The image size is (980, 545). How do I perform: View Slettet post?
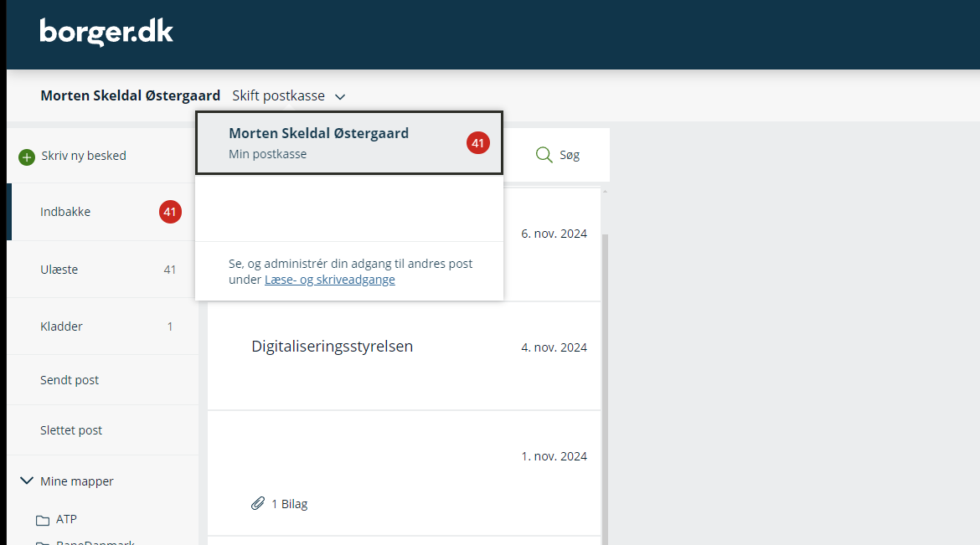(x=71, y=430)
